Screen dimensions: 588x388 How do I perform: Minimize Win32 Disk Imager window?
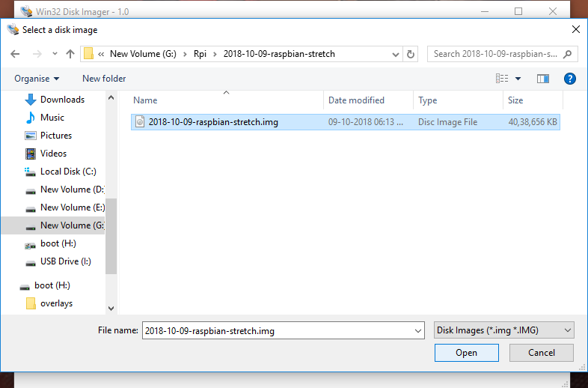tap(485, 12)
